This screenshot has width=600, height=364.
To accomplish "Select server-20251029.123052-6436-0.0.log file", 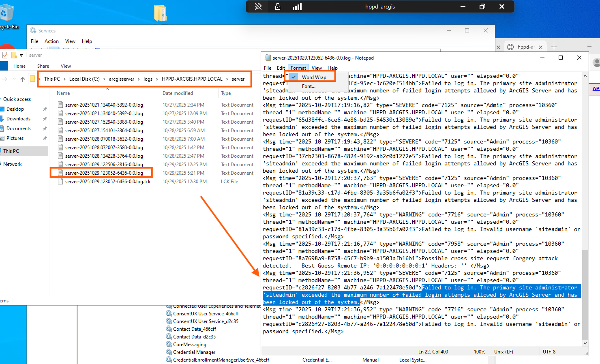I will point(104,173).
